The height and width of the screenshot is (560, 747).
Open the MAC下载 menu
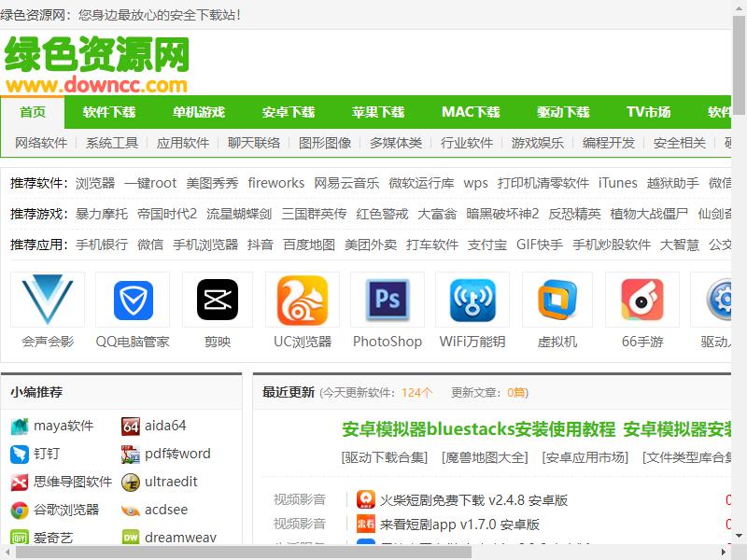pyautogui.click(x=471, y=112)
